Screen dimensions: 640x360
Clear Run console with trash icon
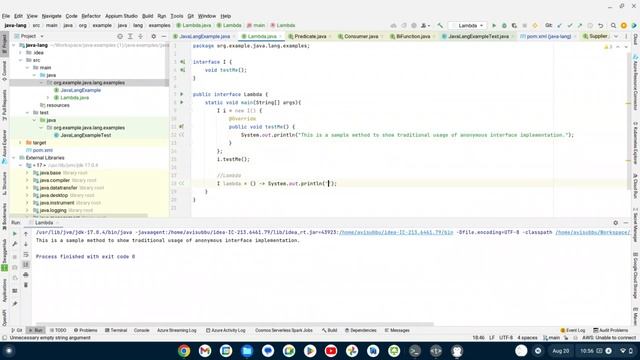coord(26,284)
